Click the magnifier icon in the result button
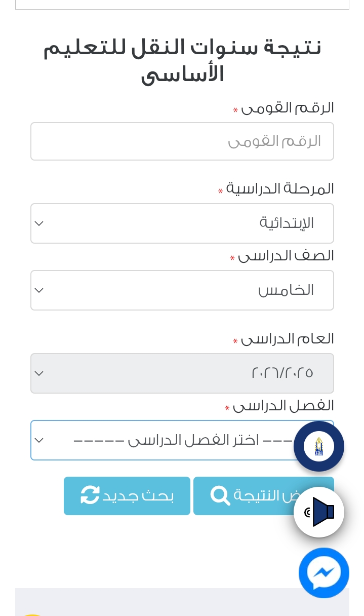 coord(220,495)
